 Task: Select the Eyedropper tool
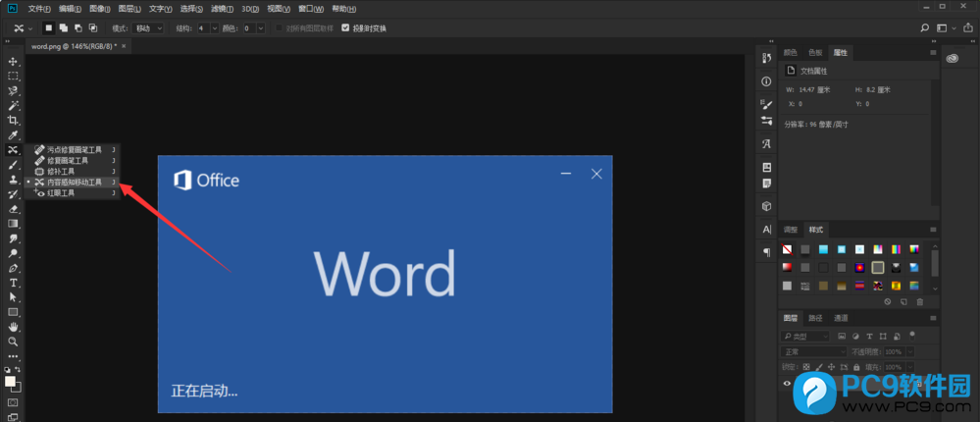click(13, 135)
